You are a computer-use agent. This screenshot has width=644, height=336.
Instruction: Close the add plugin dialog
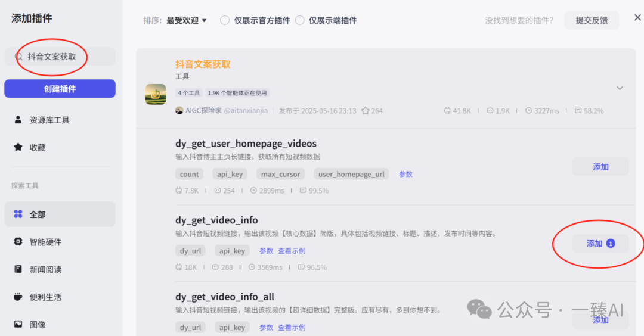637,17
